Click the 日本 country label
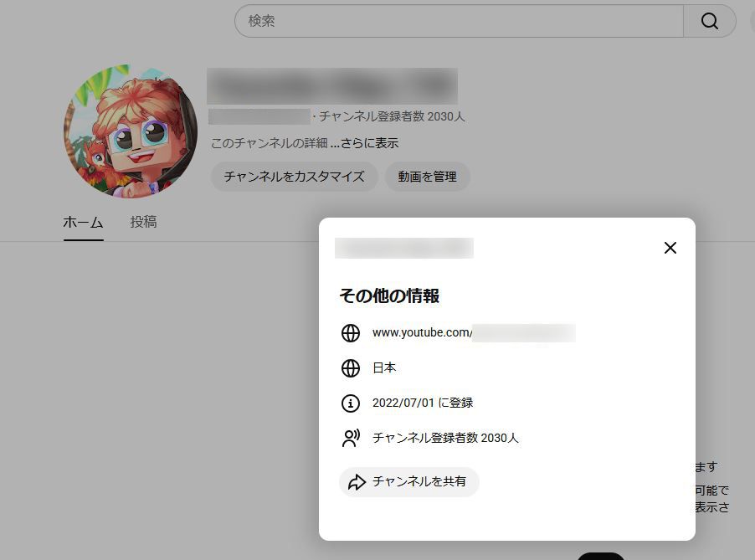 click(384, 368)
